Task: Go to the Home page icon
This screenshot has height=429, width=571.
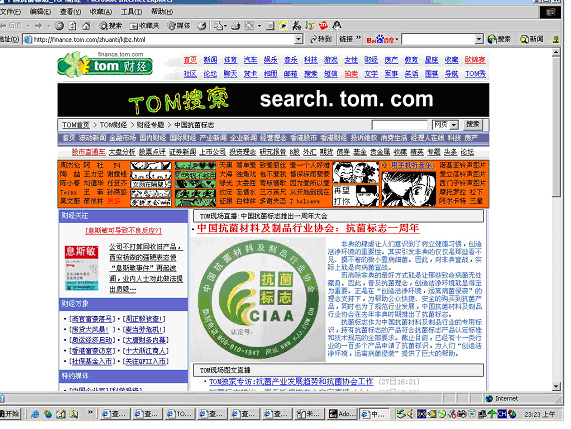Action: 86,26
